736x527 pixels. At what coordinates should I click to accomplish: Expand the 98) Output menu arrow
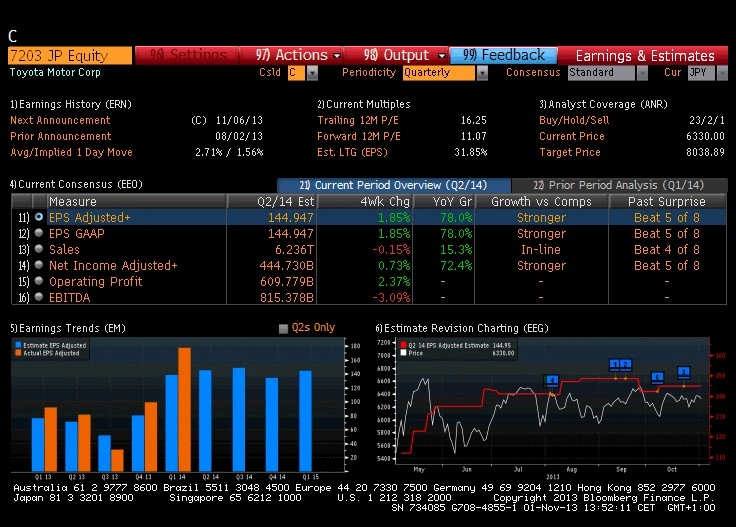(x=441, y=55)
